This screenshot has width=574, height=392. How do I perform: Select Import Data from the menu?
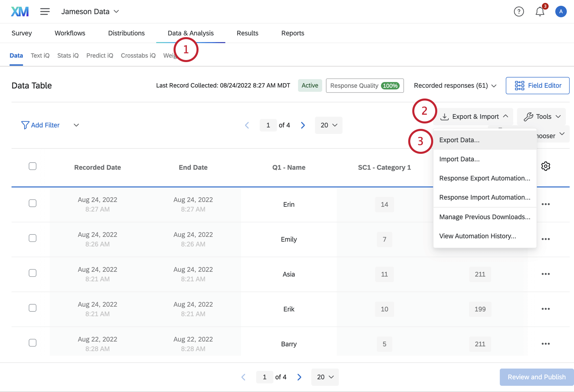[459, 159]
